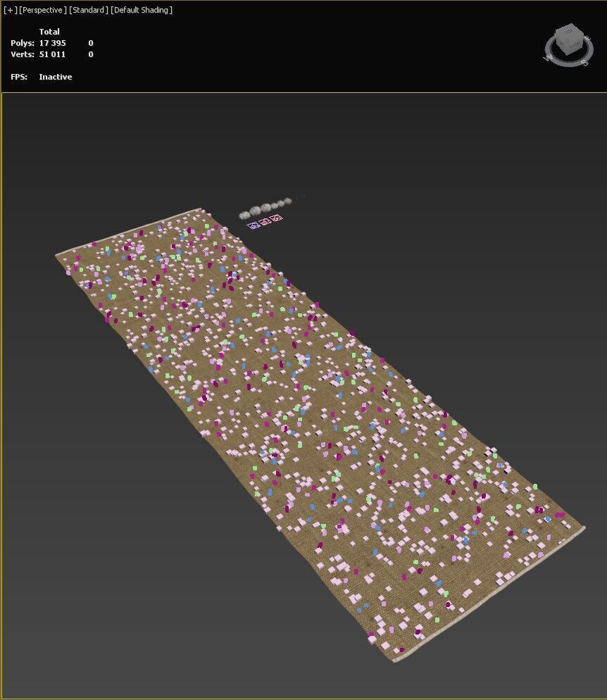The width and height of the screenshot is (607, 700).
Task: Select the grey stones above the carpet
Action: 265,208
